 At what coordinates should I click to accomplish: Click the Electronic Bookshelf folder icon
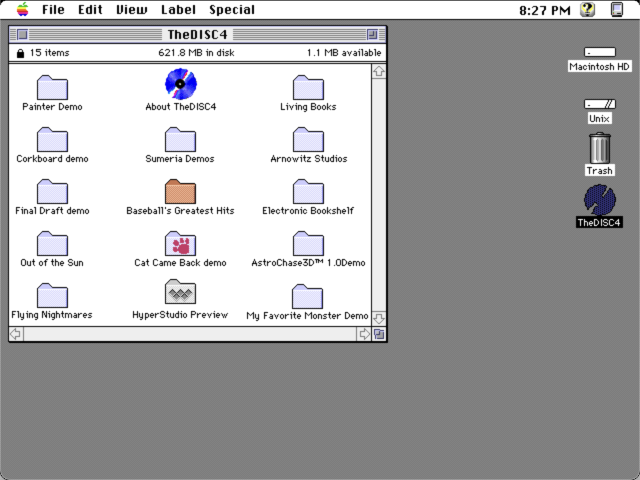tap(308, 191)
